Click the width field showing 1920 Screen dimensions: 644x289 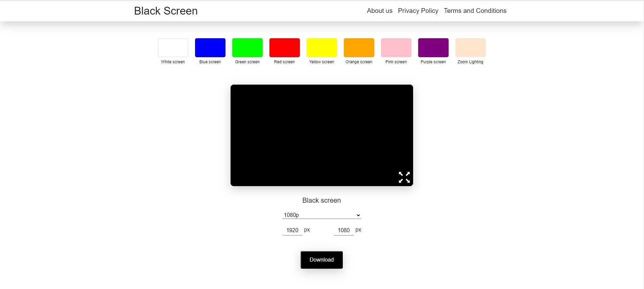pyautogui.click(x=292, y=230)
